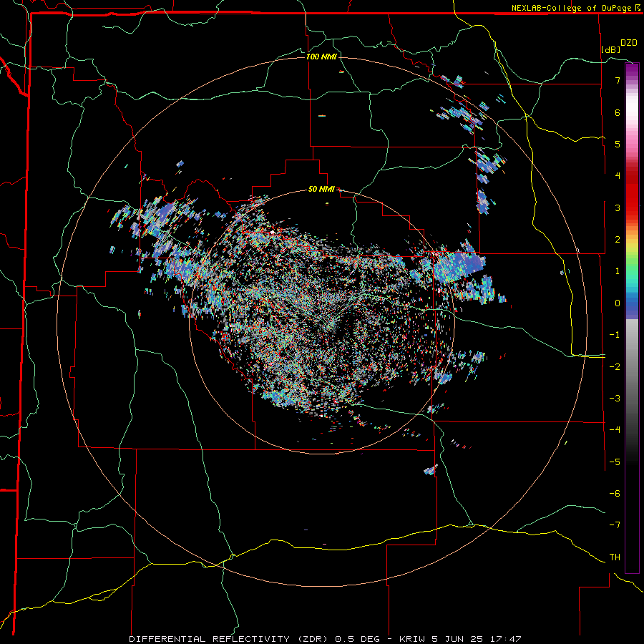This screenshot has width=644, height=644.
Task: Click the 0 dB tick label on scale
Action: click(618, 303)
